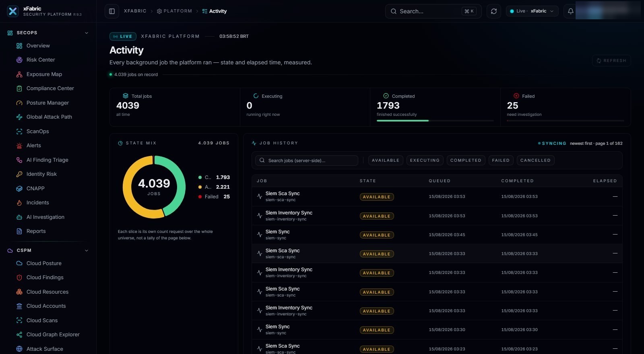Open Cloud Resources
Screen dimensions: 644x354
click(x=48, y=292)
